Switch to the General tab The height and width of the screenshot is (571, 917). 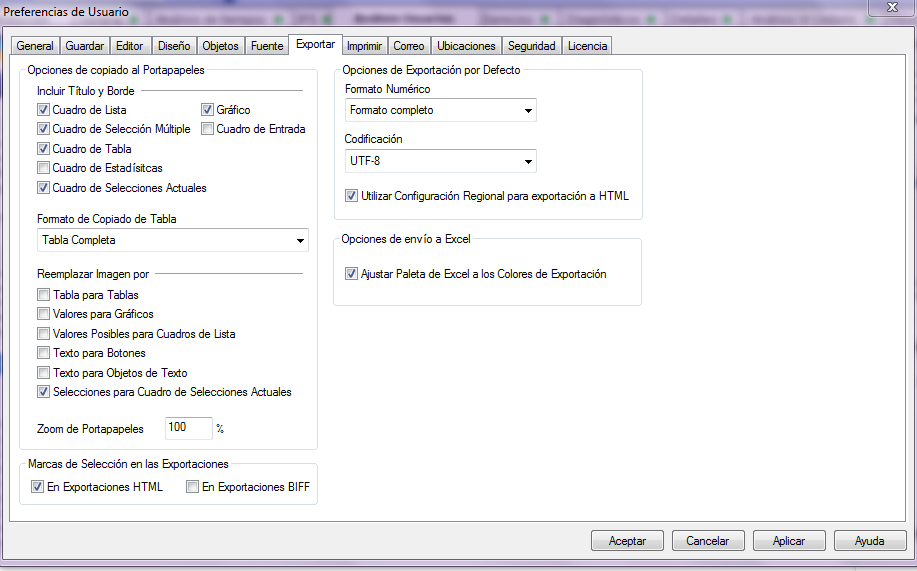35,46
